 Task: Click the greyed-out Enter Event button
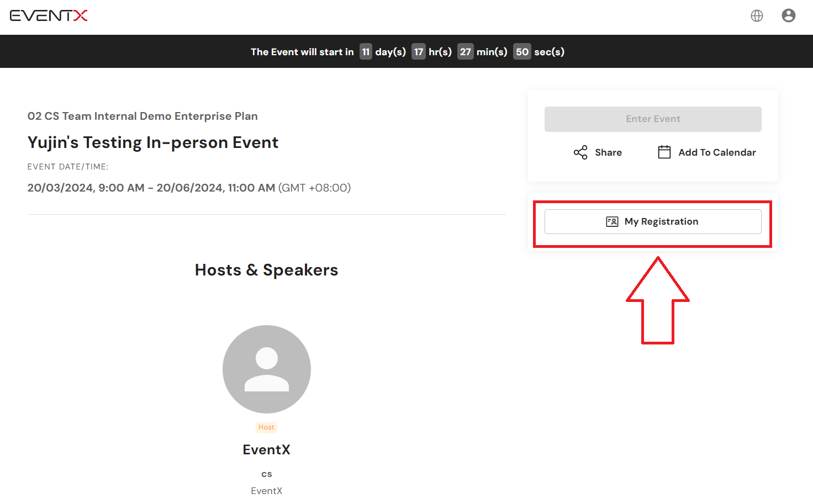click(x=653, y=119)
